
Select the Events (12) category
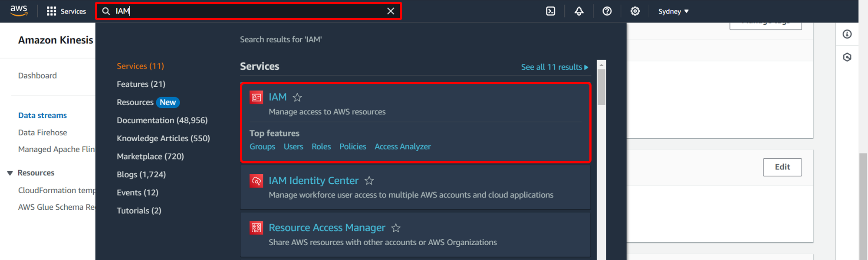tap(138, 192)
